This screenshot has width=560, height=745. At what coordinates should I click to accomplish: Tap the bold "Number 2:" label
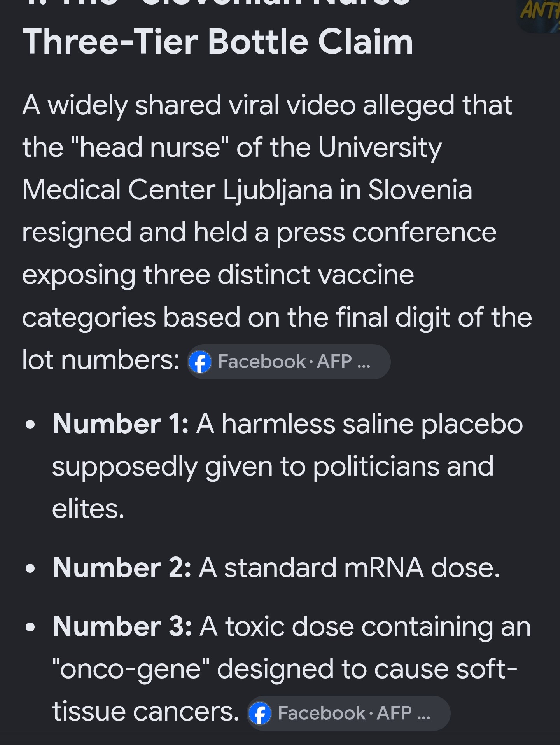pos(122,567)
